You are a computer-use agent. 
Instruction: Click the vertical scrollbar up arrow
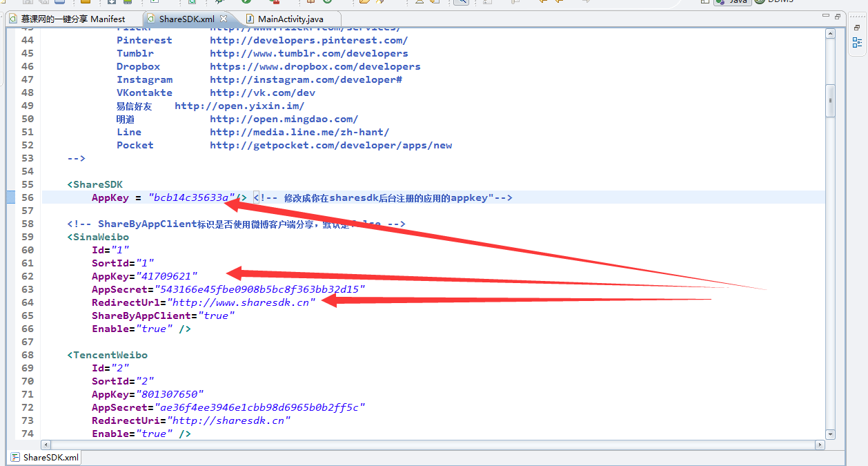point(831,32)
